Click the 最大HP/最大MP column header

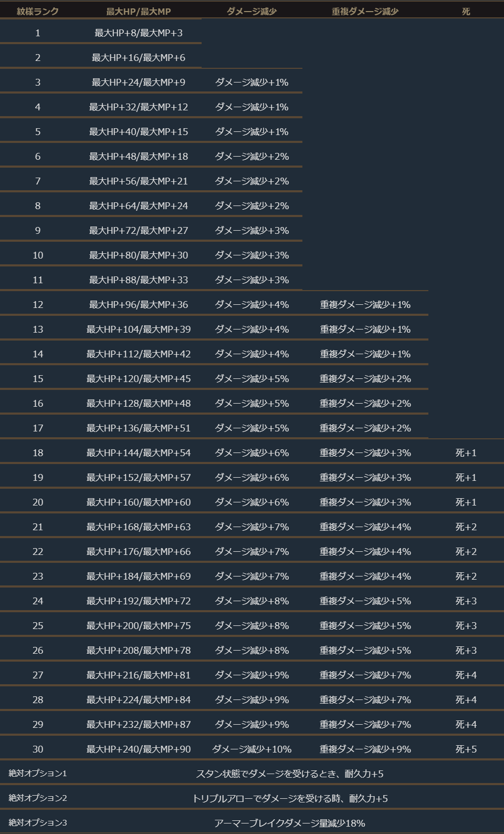139,11
